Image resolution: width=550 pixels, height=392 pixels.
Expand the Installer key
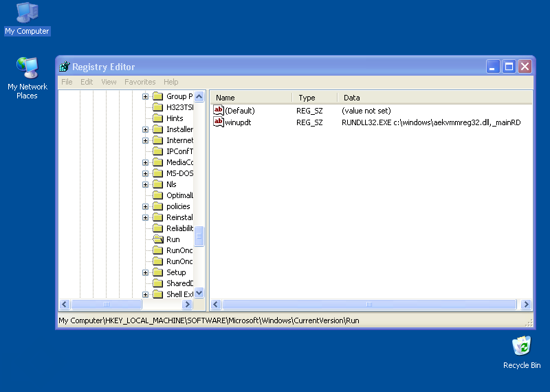145,129
